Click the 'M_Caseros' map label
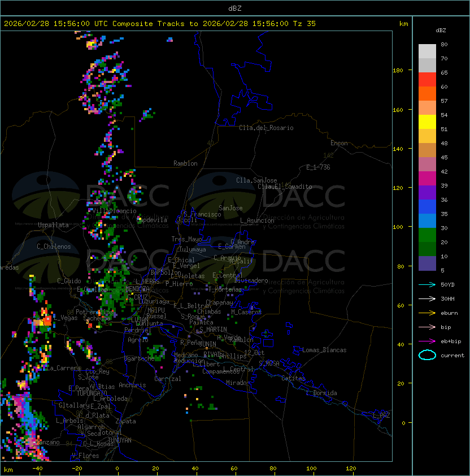This screenshot has height=476, width=470. coord(246,311)
